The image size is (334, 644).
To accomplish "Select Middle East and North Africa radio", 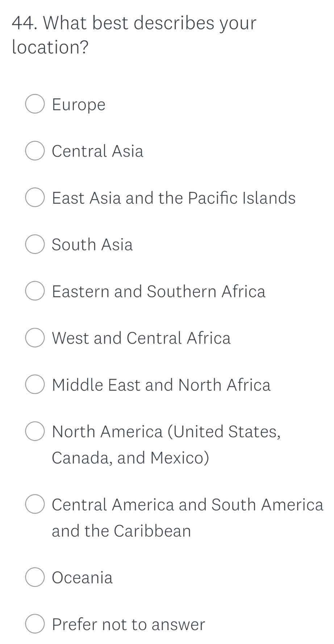I will pyautogui.click(x=35, y=385).
